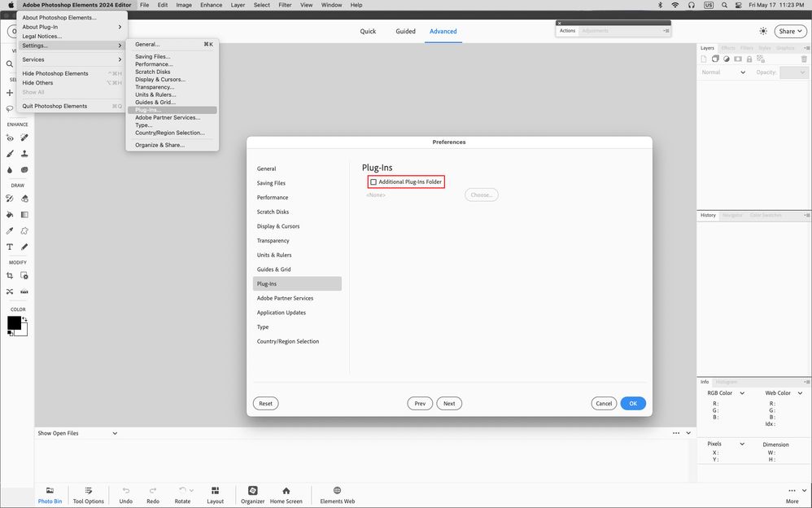The width and height of the screenshot is (812, 508).
Task: Expand the Services submenu
Action: click(x=72, y=59)
